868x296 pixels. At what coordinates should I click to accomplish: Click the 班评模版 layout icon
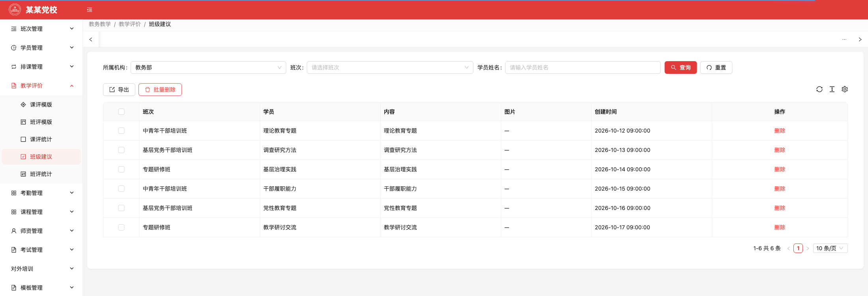23,122
